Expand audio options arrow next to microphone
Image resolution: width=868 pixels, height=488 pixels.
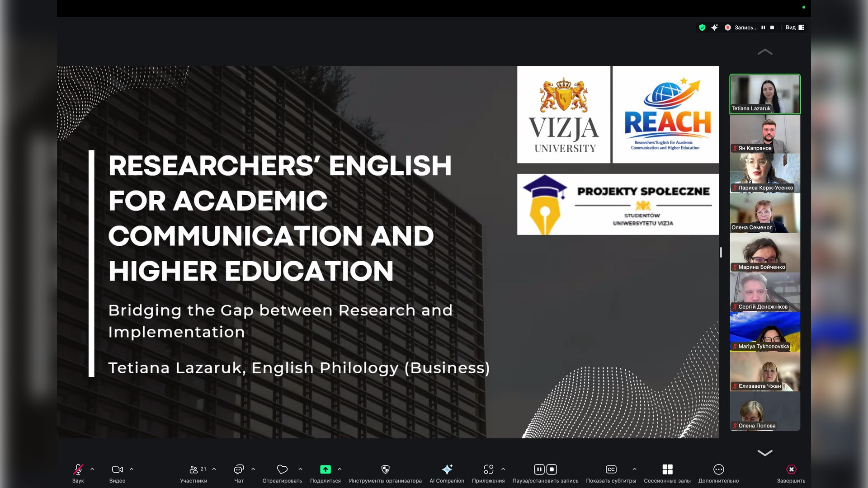pos(92,469)
